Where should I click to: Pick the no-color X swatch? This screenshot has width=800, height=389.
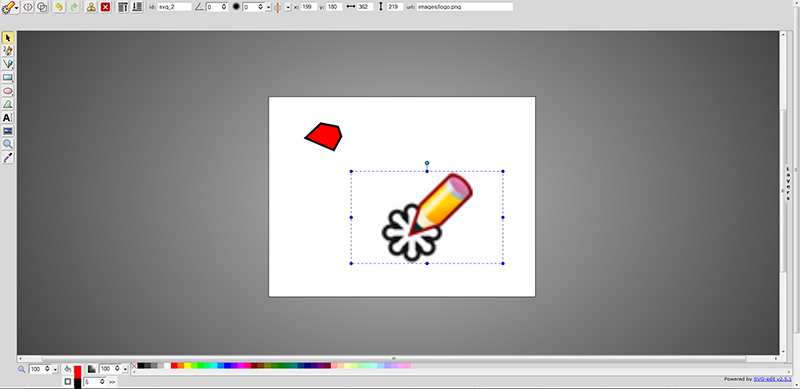click(134, 366)
